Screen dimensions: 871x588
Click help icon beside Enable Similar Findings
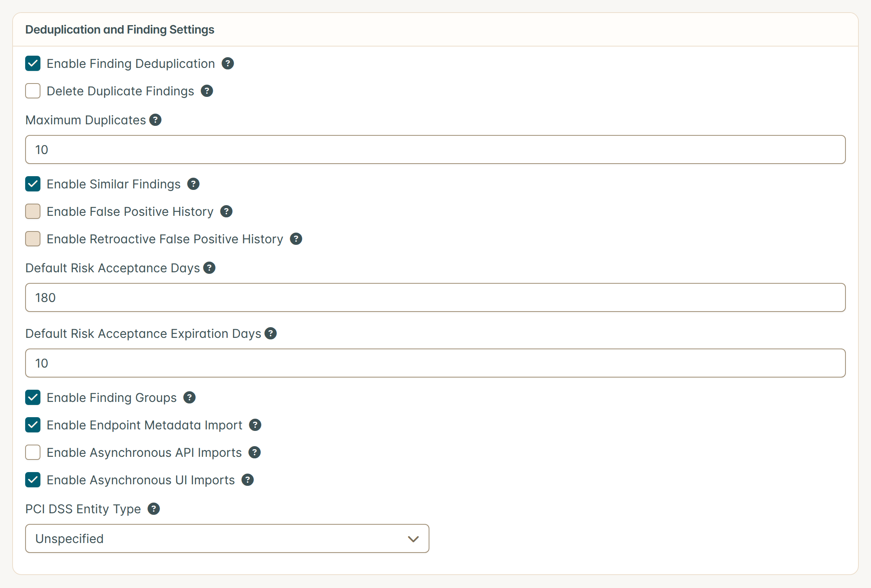pos(193,184)
